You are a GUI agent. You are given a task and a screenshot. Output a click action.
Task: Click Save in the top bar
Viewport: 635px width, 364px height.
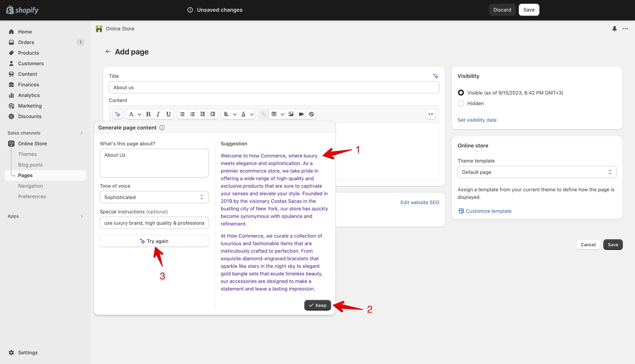pos(529,10)
